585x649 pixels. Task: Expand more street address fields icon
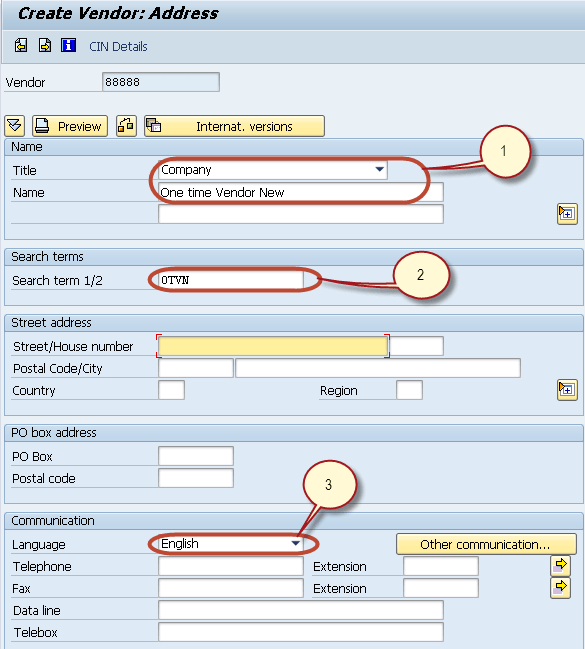coord(567,390)
